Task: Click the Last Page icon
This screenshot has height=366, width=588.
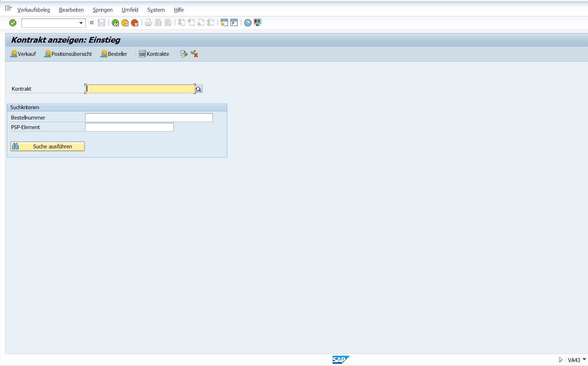Action: pos(210,23)
